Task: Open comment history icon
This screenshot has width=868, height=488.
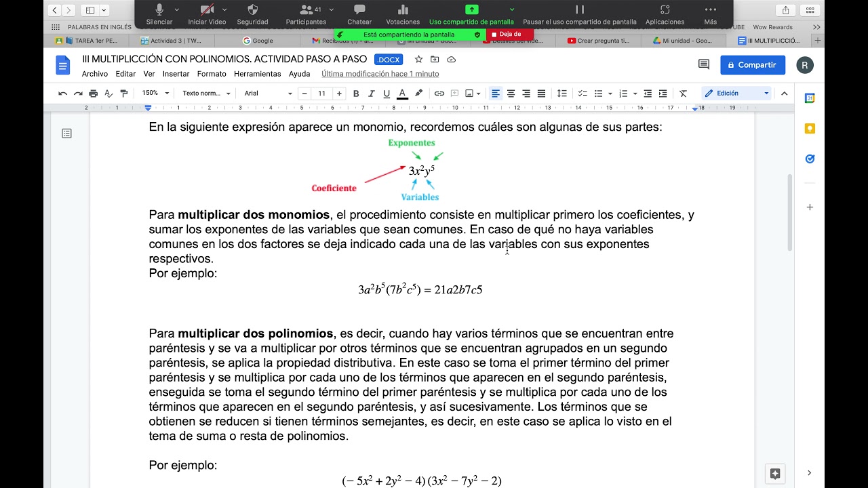Action: tap(704, 64)
